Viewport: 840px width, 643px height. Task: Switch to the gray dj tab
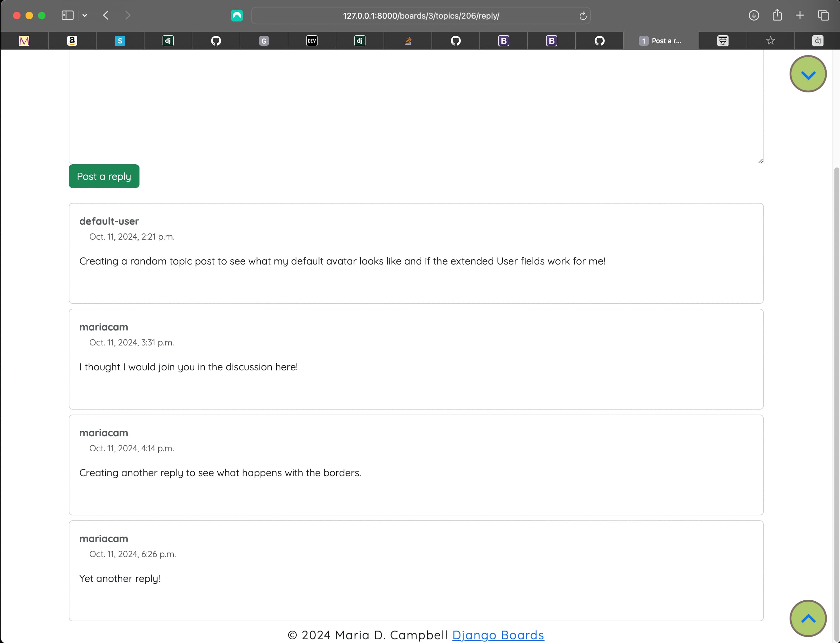click(x=817, y=40)
